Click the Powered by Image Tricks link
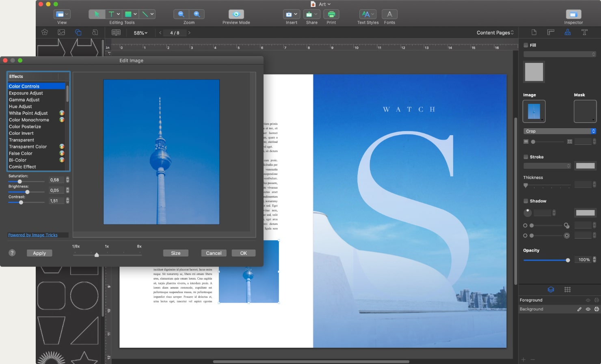Image resolution: width=601 pixels, height=364 pixels. click(32, 235)
